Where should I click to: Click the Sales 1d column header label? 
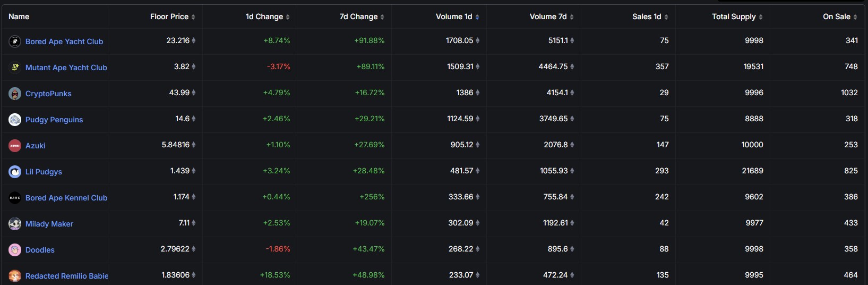pyautogui.click(x=647, y=16)
